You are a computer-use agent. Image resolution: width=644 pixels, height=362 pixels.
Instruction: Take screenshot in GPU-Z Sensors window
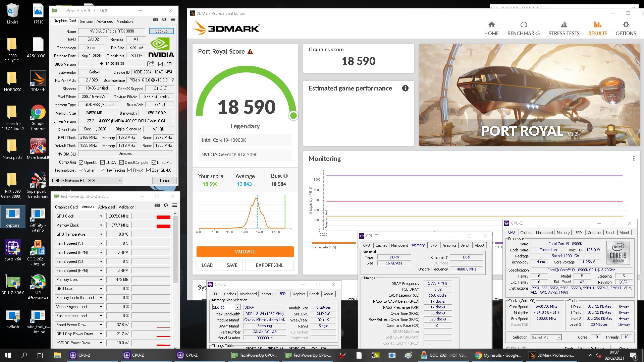157,205
